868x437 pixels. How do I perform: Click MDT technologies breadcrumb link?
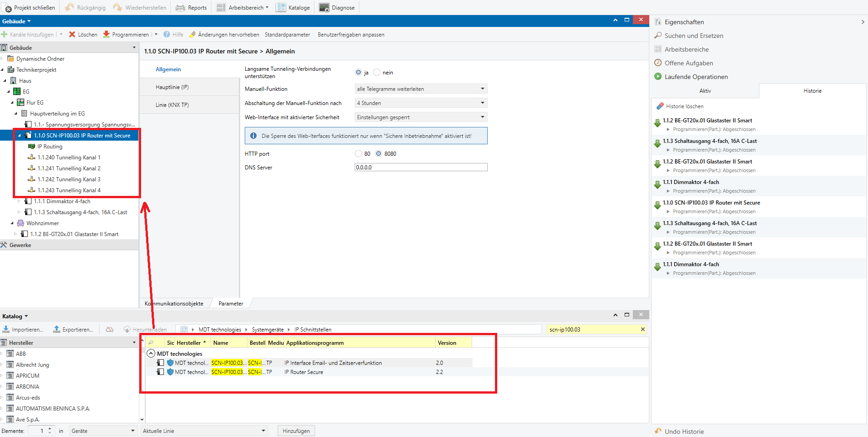tap(220, 329)
